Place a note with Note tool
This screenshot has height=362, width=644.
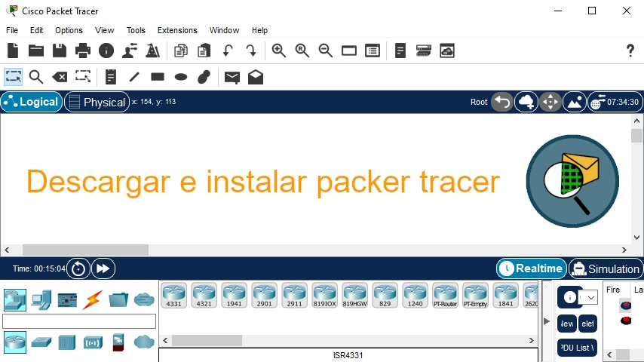(x=111, y=77)
